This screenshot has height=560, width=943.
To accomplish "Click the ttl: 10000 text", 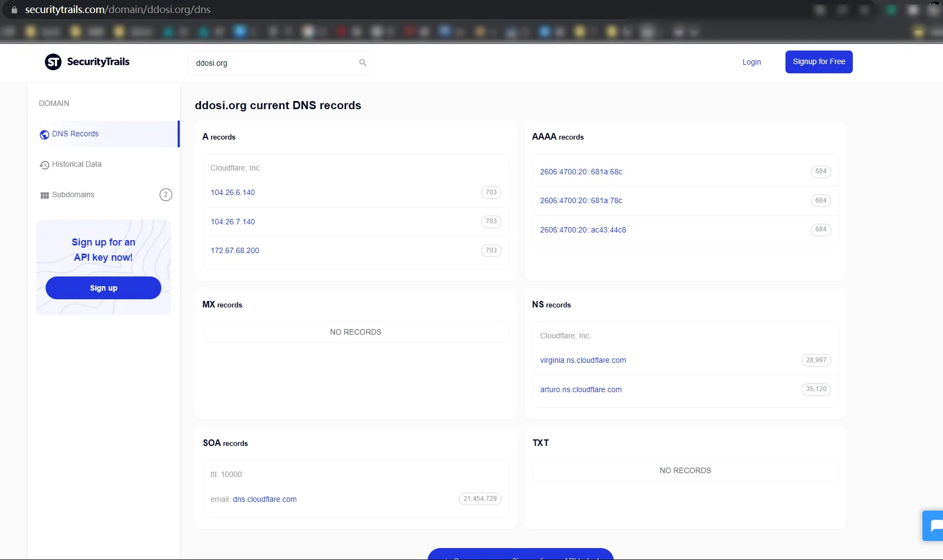I will (226, 474).
